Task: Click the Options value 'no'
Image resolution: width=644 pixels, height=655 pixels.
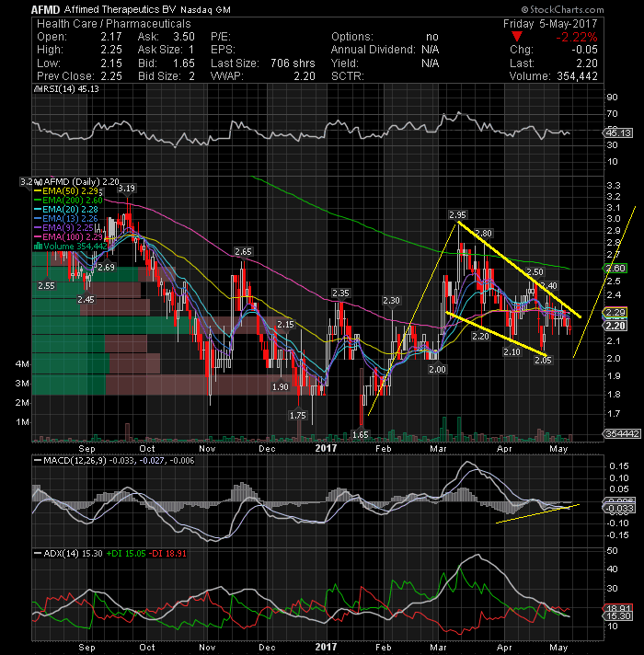Action: (432, 37)
